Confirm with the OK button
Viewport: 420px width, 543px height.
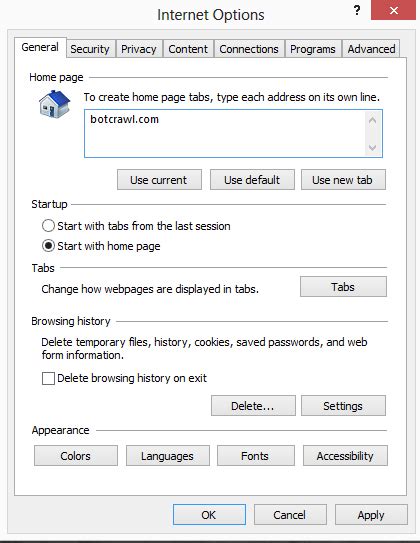[x=209, y=515]
